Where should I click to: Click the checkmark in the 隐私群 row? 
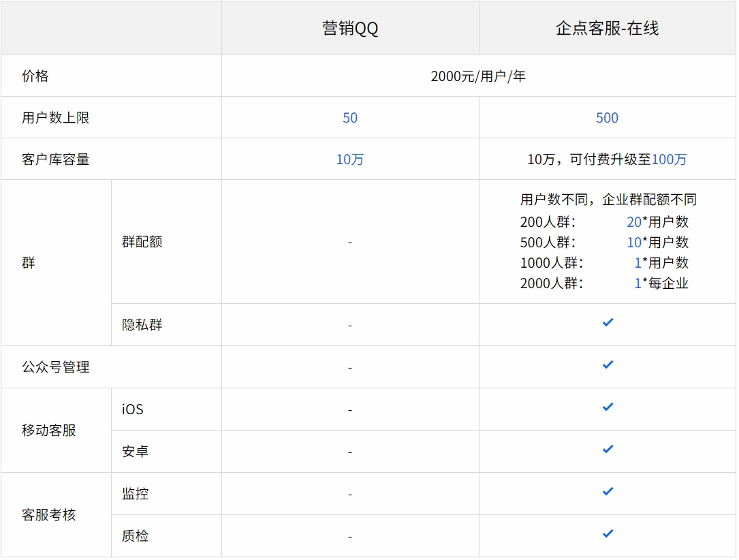click(608, 322)
